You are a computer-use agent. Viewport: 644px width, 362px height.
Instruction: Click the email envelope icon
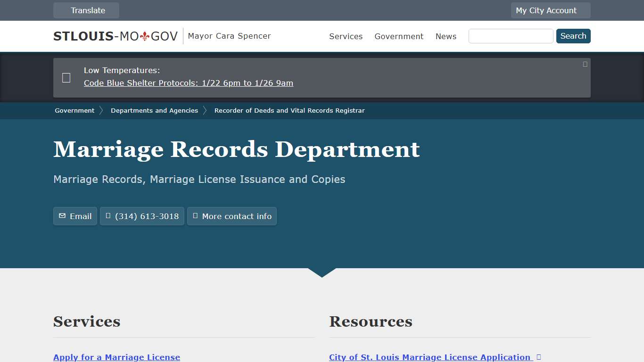[62, 216]
